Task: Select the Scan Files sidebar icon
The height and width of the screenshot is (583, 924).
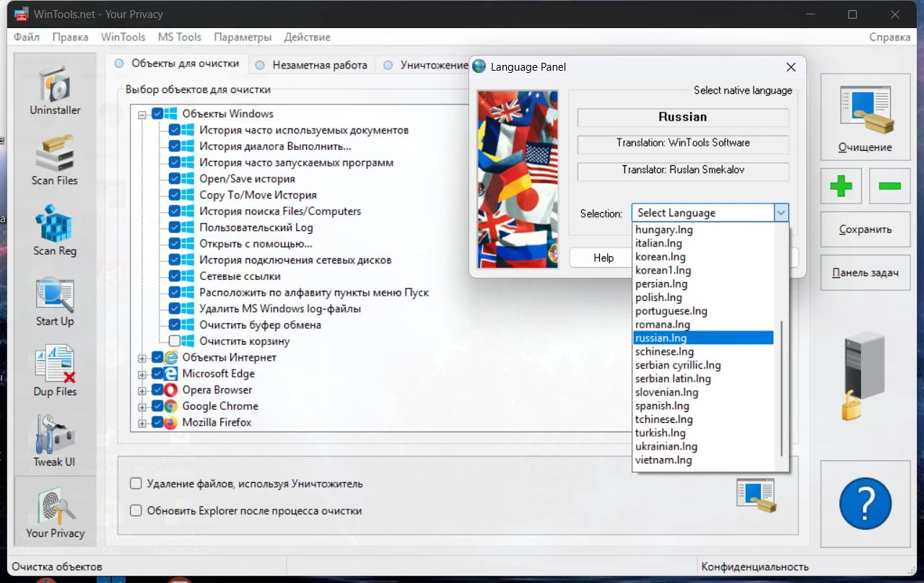Action: [x=55, y=160]
